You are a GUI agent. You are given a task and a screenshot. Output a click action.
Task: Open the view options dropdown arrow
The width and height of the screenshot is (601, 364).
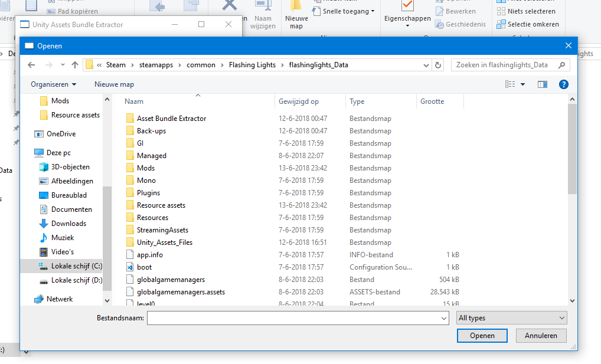pyautogui.click(x=523, y=84)
